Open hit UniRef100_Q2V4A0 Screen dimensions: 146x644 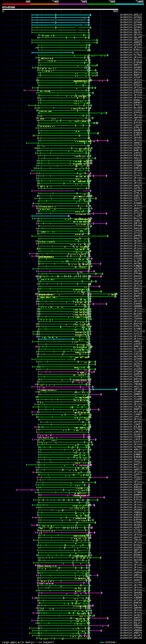pos(131,22)
